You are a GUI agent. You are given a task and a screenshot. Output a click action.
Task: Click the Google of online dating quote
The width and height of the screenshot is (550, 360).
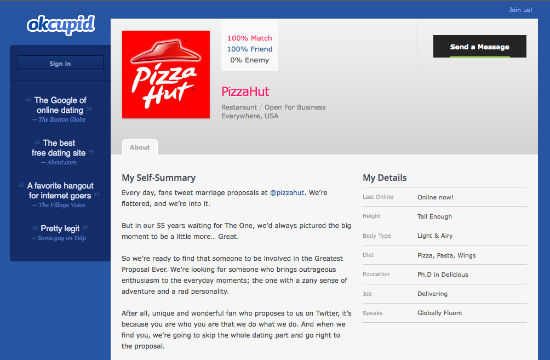(x=60, y=105)
